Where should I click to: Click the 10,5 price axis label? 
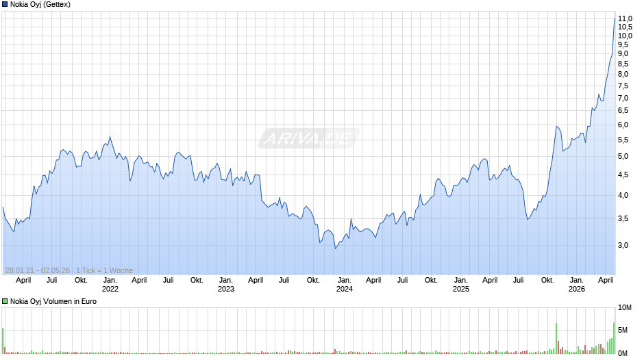[x=625, y=27]
